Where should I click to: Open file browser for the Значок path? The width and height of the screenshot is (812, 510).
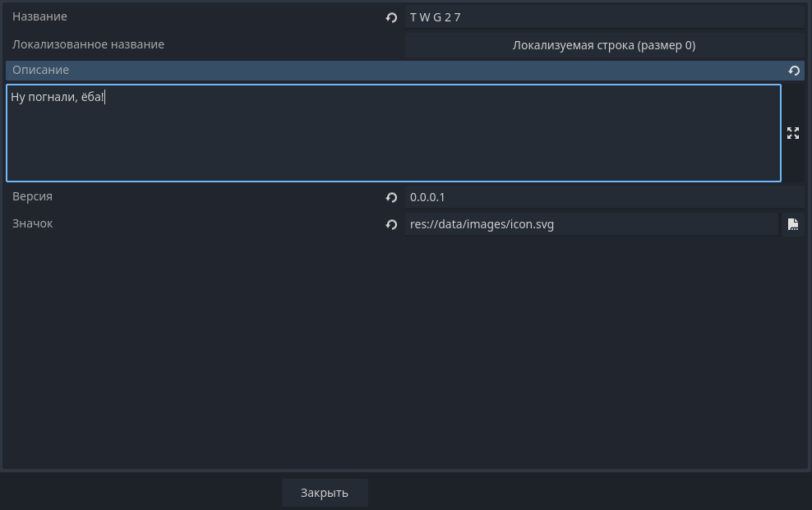click(793, 224)
